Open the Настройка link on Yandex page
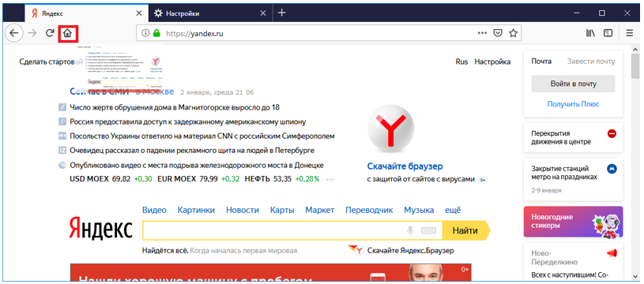The height and width of the screenshot is (284, 644). 492,62
